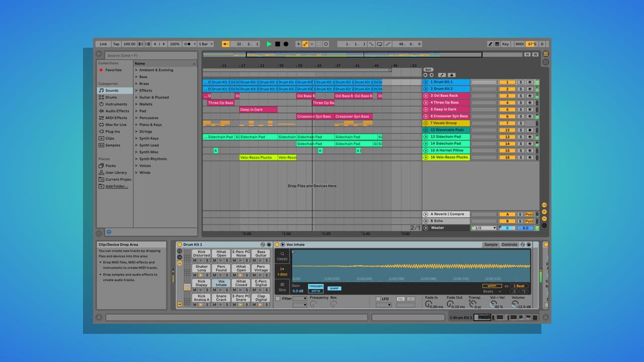Viewport: 644px width, 362px height.
Task: Click the Set locator button
Action: click(428, 69)
